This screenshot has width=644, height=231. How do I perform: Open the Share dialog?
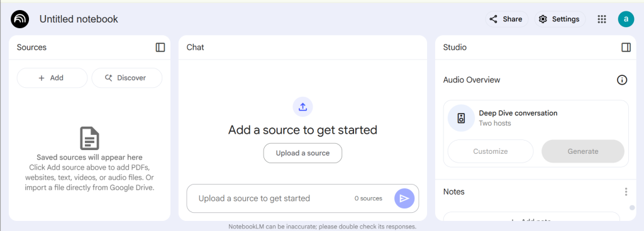click(507, 19)
